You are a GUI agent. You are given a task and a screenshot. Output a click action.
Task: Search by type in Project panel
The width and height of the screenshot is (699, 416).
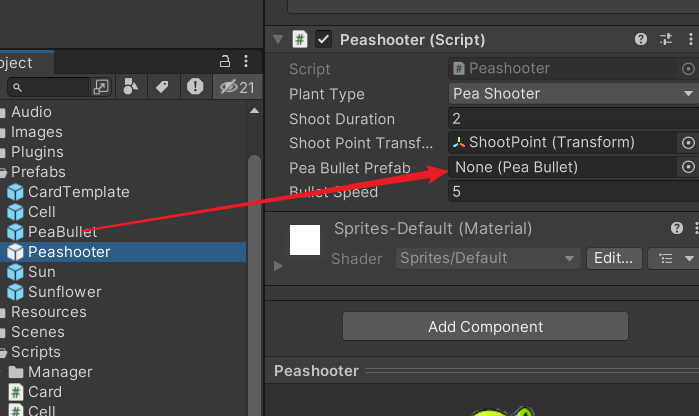[129, 87]
